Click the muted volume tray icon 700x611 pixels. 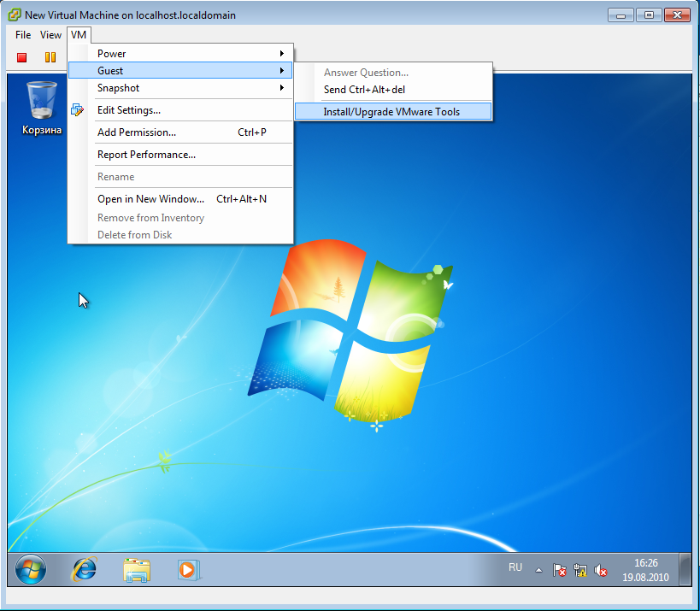(601, 570)
